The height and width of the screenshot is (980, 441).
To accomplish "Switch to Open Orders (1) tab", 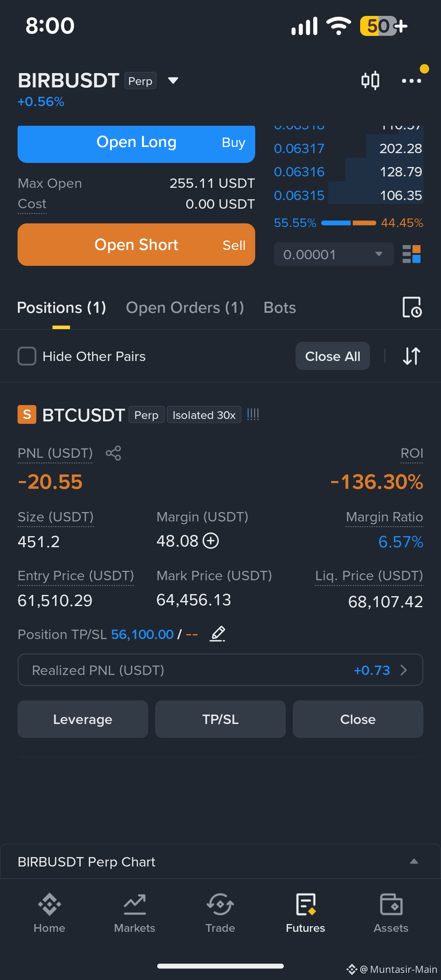I will (x=185, y=307).
